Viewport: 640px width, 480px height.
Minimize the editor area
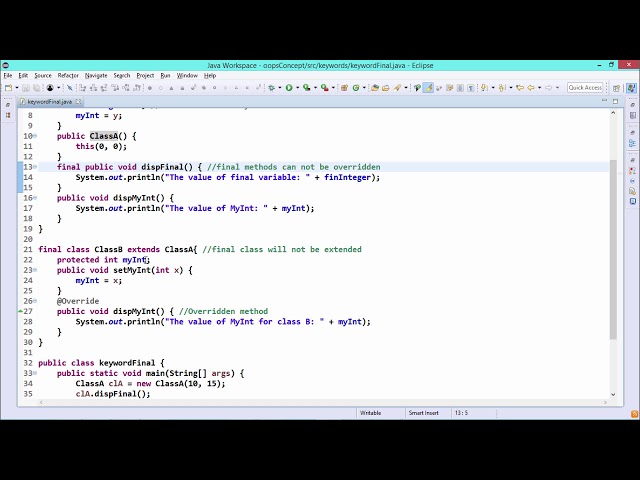[x=604, y=101]
